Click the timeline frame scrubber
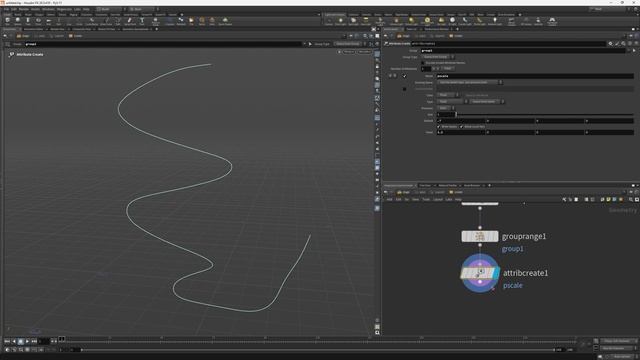 point(62,339)
